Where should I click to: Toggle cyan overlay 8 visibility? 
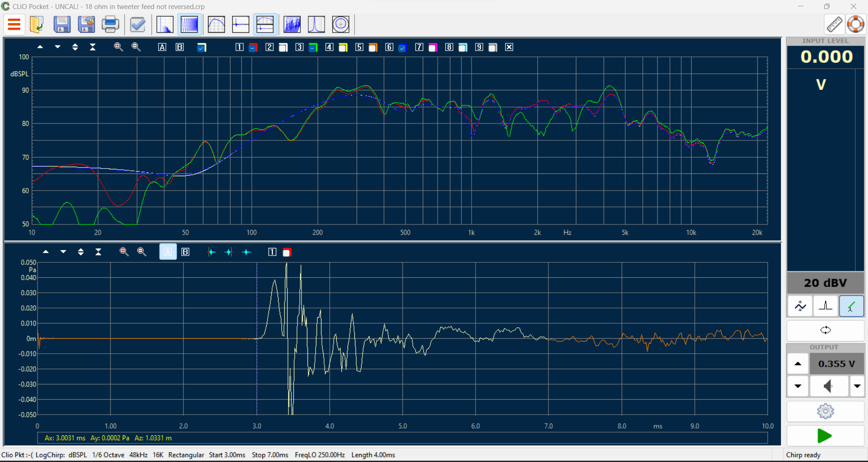463,47
